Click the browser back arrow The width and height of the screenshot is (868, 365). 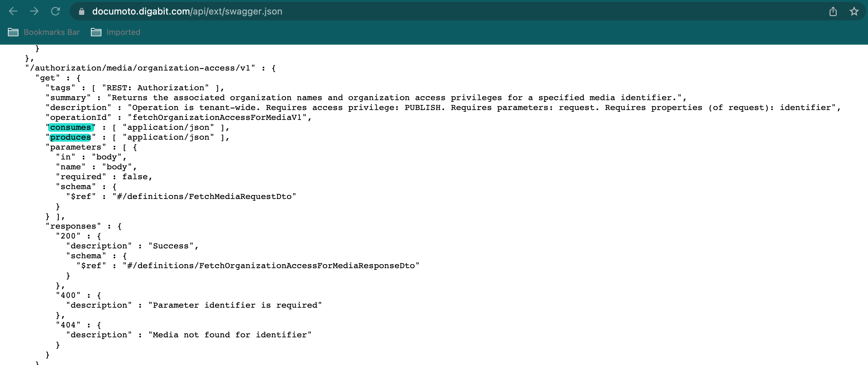point(13,12)
